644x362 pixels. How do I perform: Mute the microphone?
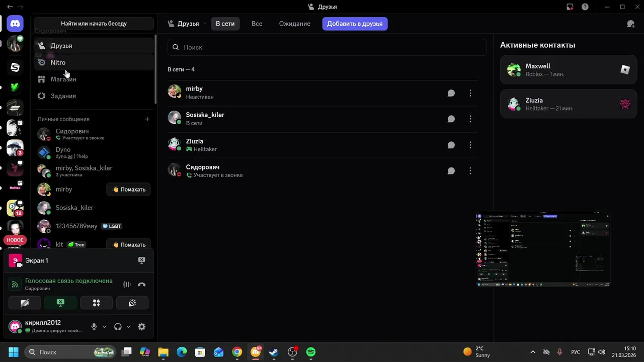(94, 327)
